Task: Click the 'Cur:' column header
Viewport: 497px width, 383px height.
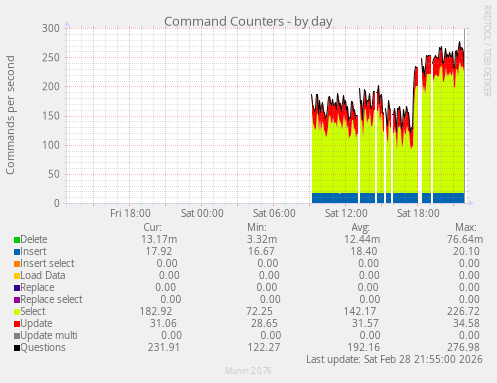Action: click(x=153, y=227)
